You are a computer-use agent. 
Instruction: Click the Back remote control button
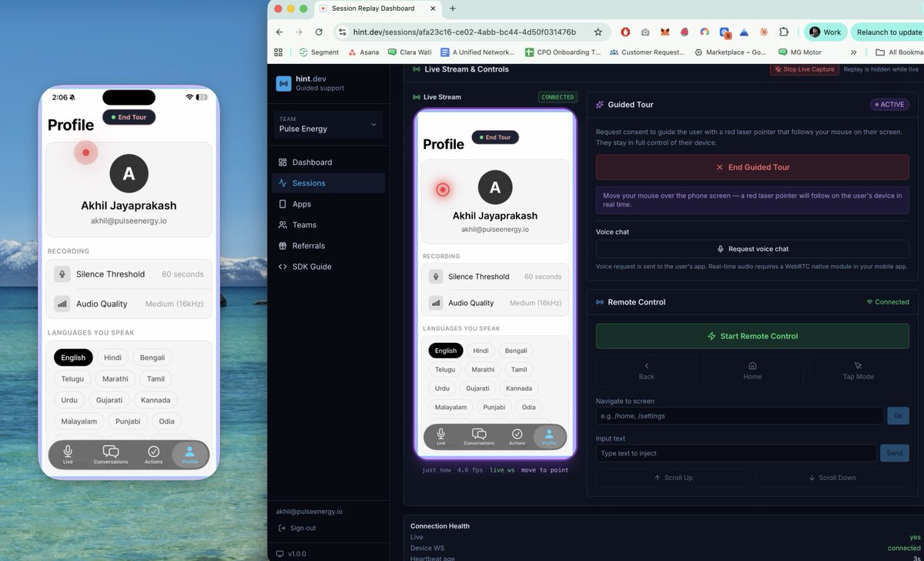point(647,371)
